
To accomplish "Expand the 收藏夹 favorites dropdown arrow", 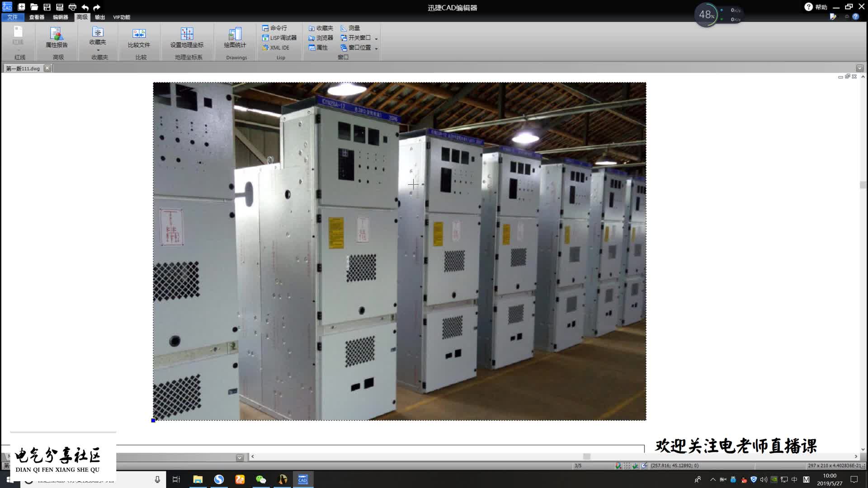I will pos(98,51).
